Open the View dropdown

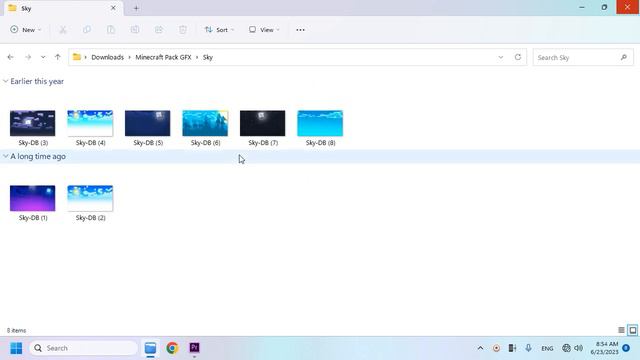tap(264, 30)
